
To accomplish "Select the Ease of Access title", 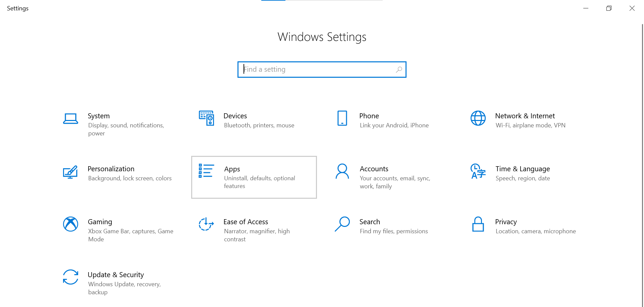I will point(246,222).
